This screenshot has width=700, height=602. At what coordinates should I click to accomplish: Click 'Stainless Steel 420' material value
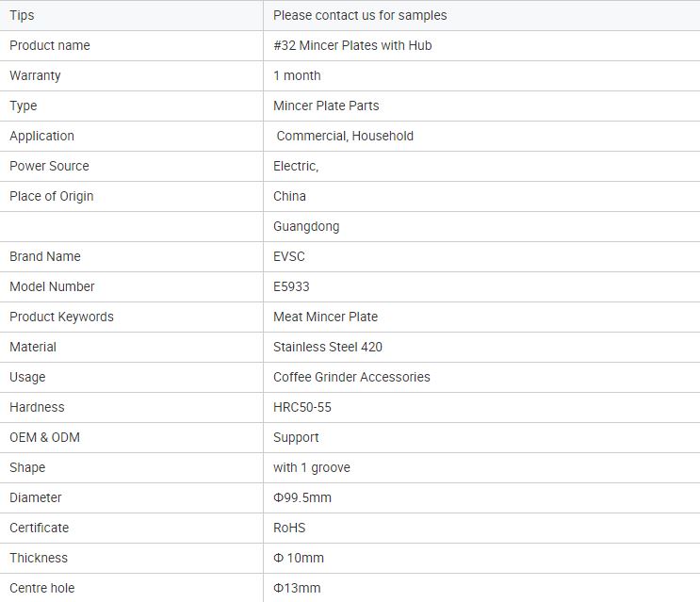click(x=328, y=348)
